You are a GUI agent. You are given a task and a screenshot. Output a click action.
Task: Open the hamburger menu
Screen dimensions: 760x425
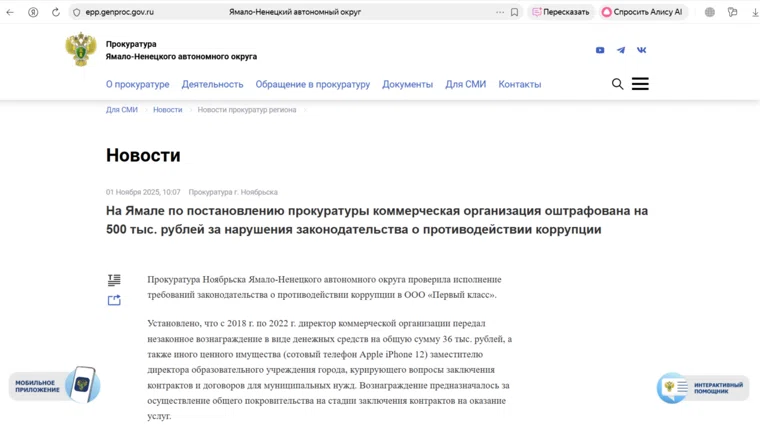point(640,84)
